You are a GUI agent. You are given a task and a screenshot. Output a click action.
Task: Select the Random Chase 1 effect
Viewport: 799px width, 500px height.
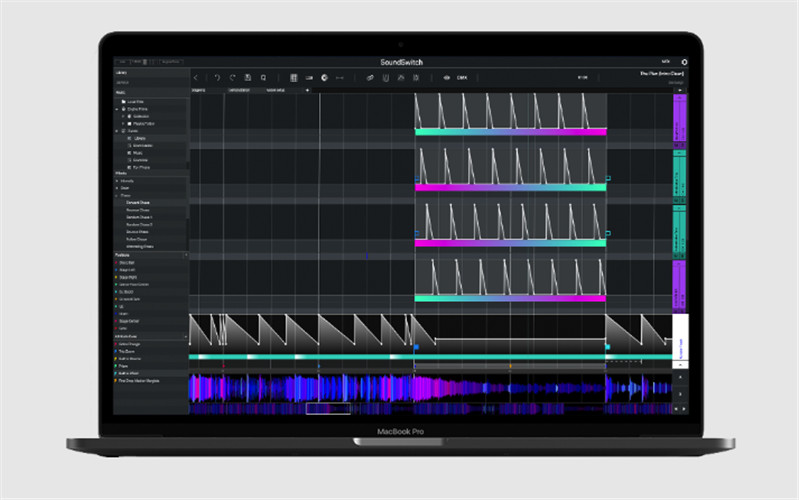click(x=139, y=217)
